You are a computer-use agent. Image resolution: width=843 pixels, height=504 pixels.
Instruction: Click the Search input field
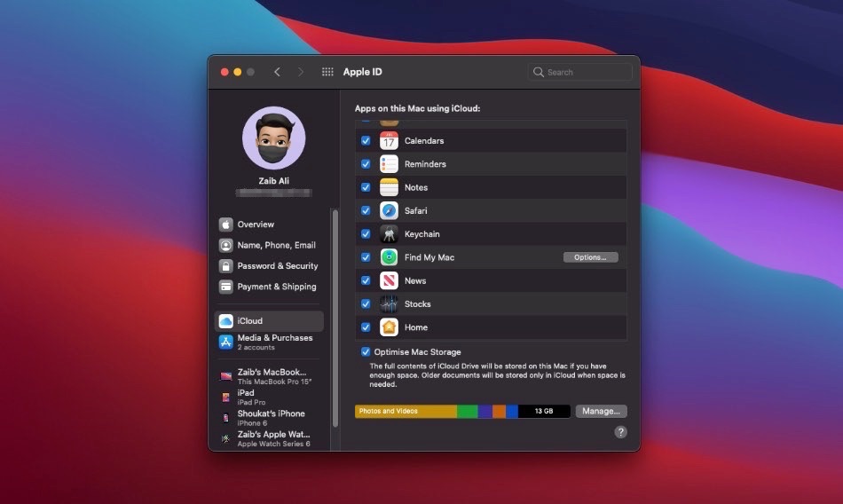pyautogui.click(x=579, y=72)
